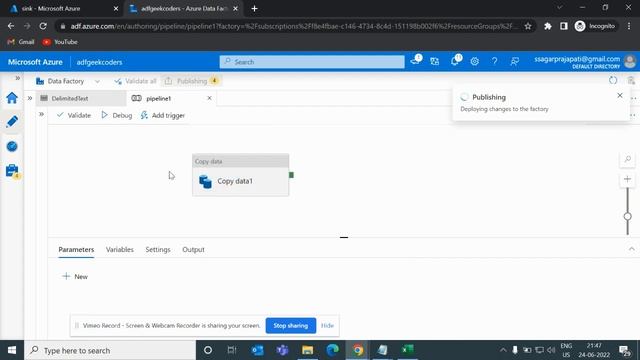Image resolution: width=640 pixels, height=360 pixels.
Task: Open the Data Factory dropdown
Action: click(x=68, y=81)
